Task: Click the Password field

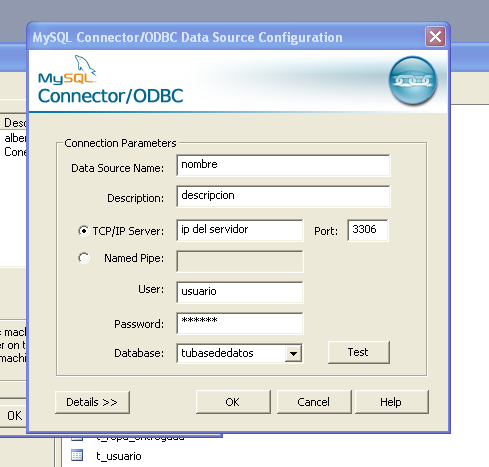Action: pos(240,323)
